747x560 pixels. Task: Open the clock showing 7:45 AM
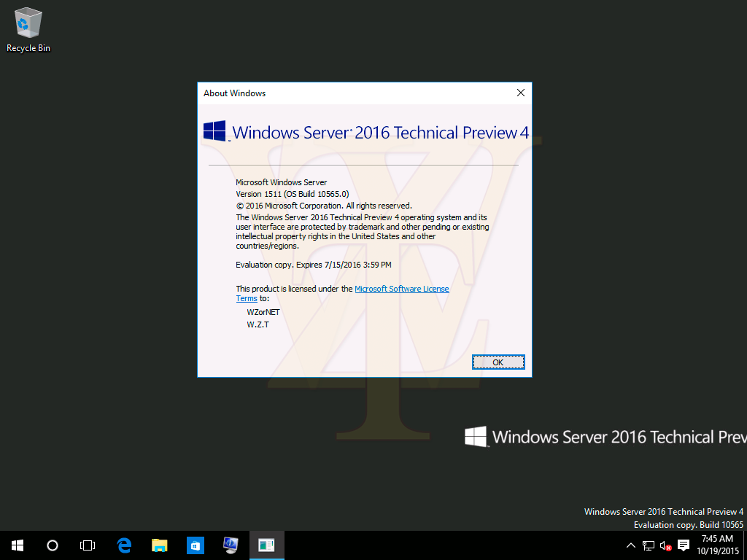coord(718,545)
